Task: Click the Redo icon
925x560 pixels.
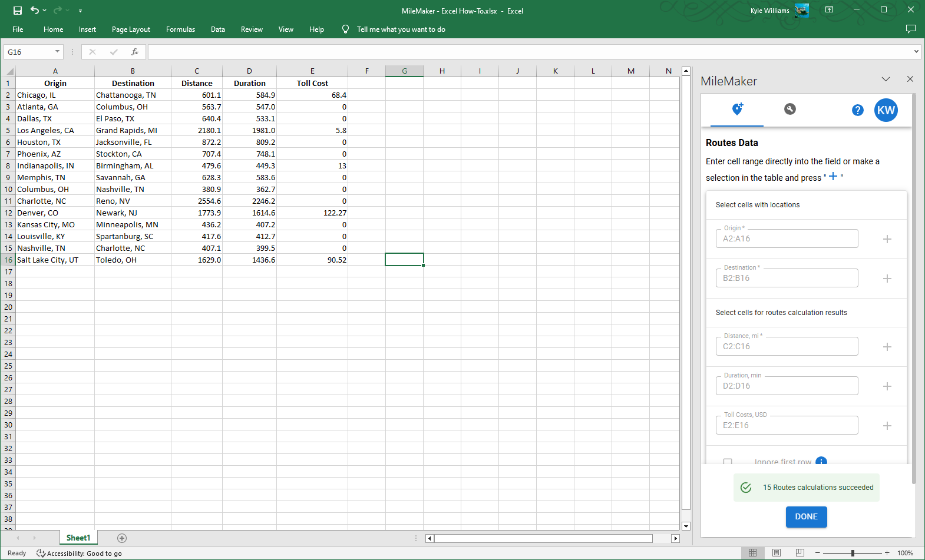Action: pos(57,11)
